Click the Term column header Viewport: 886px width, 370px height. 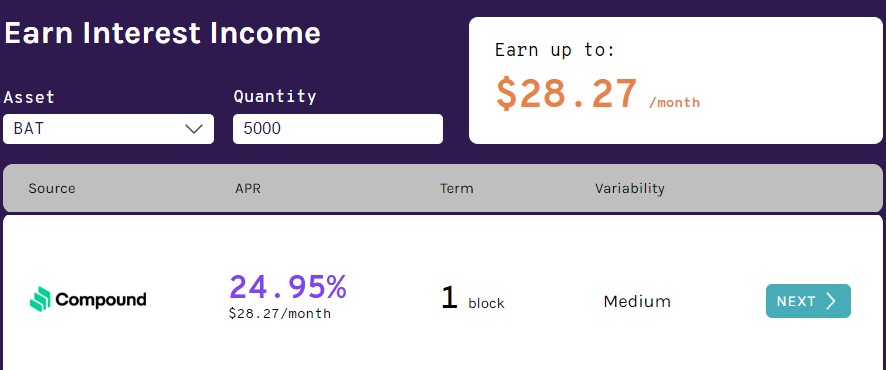coord(457,188)
